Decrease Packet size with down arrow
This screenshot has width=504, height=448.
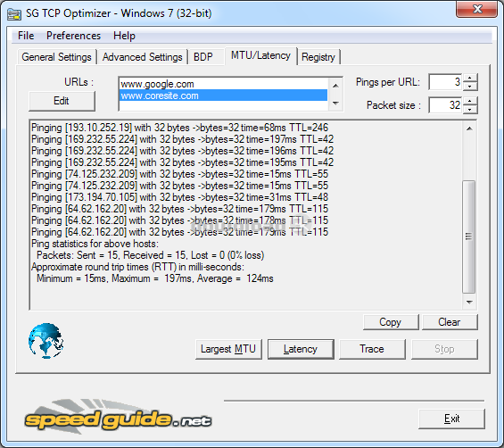[470, 110]
